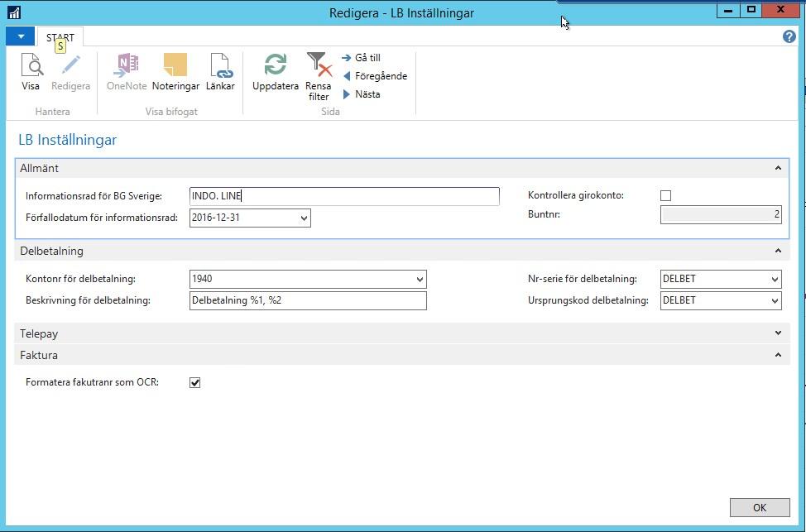
Task: Select the START ribbon tab
Action: tap(60, 37)
